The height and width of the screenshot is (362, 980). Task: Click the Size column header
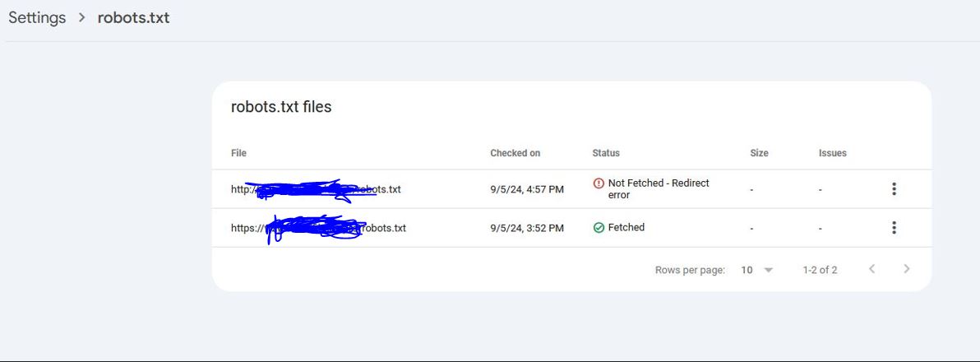(x=760, y=152)
